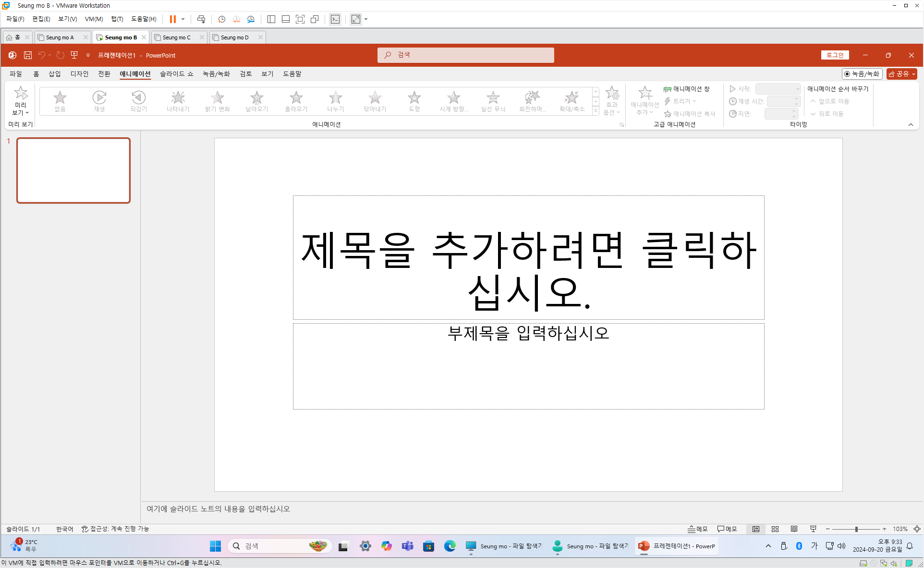Image resolution: width=924 pixels, height=568 pixels.
Task: Collapse the ribbon with the chevron
Action: coord(911,124)
